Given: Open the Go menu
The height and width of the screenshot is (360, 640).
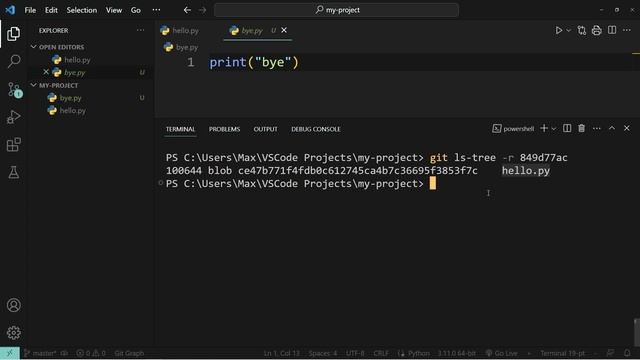Looking at the screenshot, I should coord(136,10).
